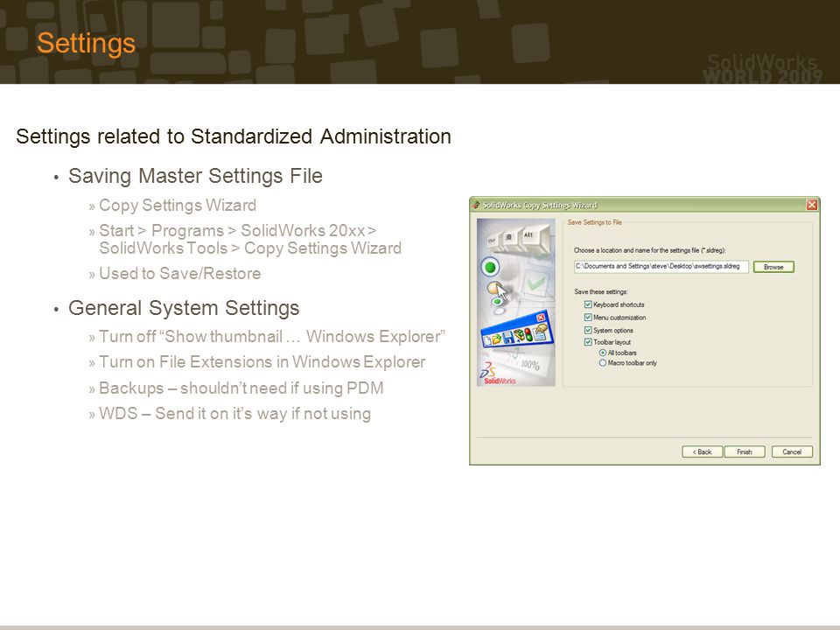Click the 'General System Settings' bullet

coord(184,308)
